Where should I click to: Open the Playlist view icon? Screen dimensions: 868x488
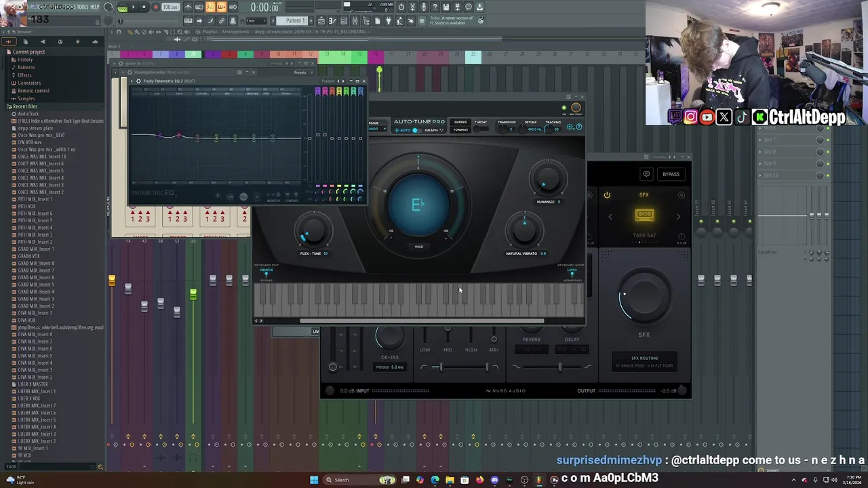coord(321,21)
